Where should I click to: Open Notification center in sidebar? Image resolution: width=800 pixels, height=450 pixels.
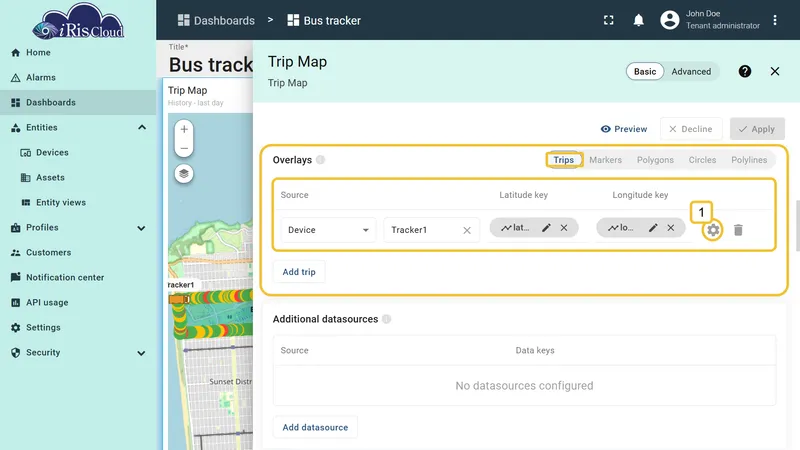[78, 278]
